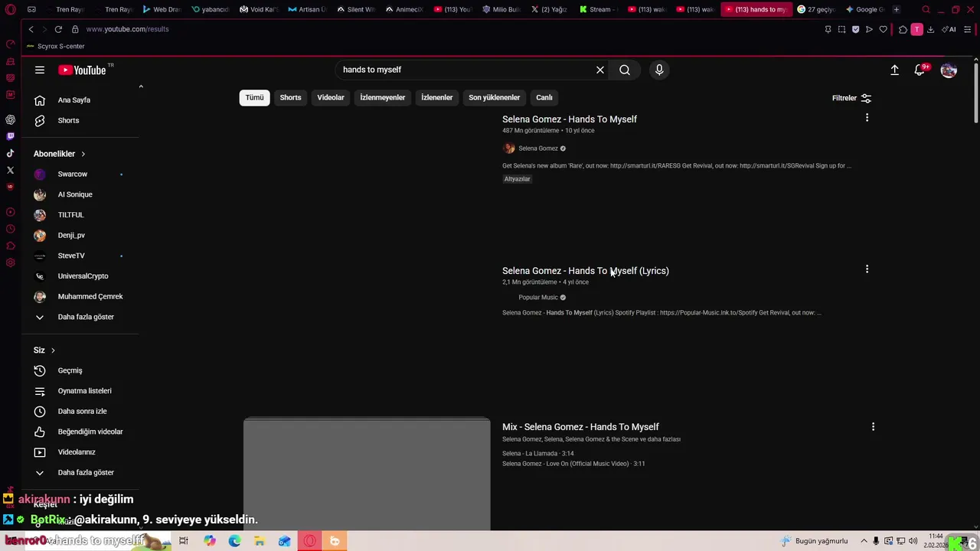
Task: Select the Shorts filter chip
Action: tap(290, 97)
